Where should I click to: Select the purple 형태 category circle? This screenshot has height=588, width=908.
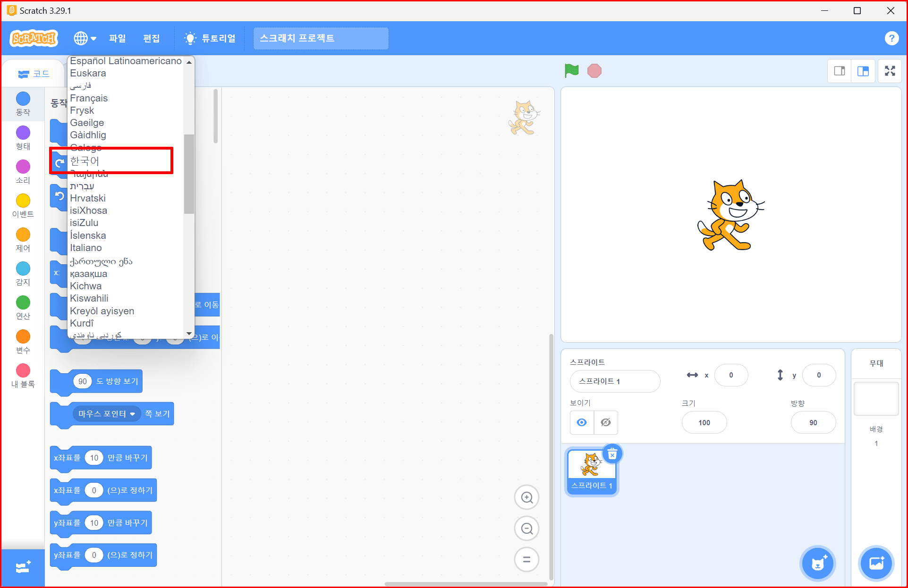click(23, 133)
